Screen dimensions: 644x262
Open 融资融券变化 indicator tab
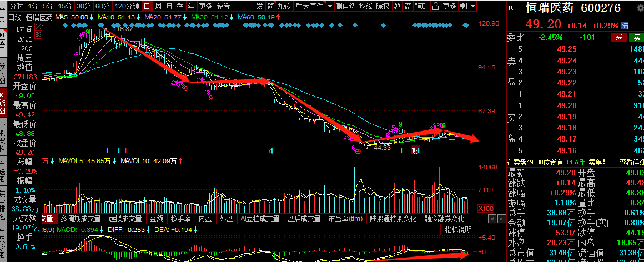pos(444,219)
